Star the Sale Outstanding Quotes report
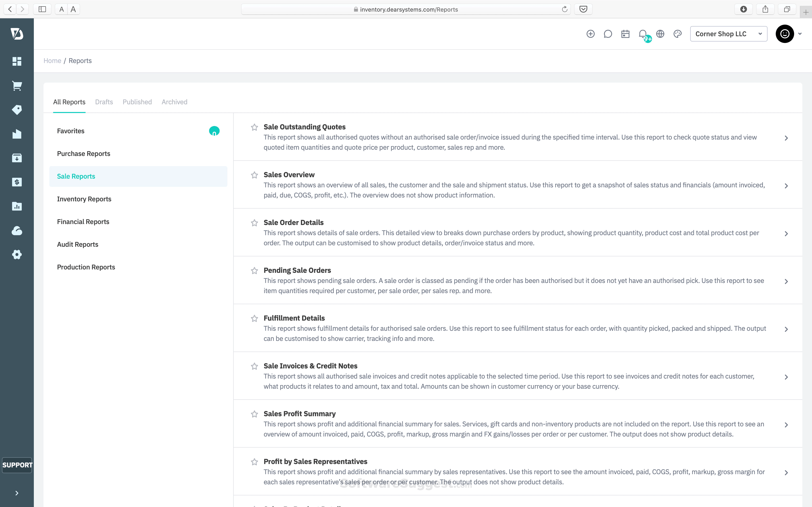Viewport: 812px width, 507px height. coord(254,127)
